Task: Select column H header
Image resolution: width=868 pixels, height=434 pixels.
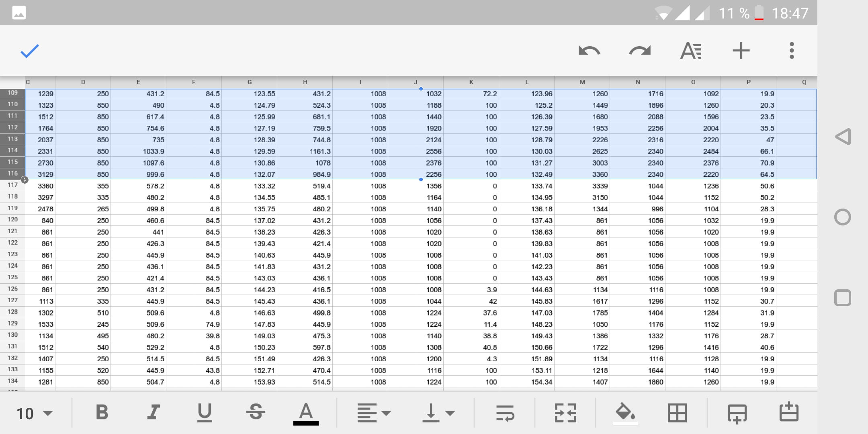Action: coord(305,82)
